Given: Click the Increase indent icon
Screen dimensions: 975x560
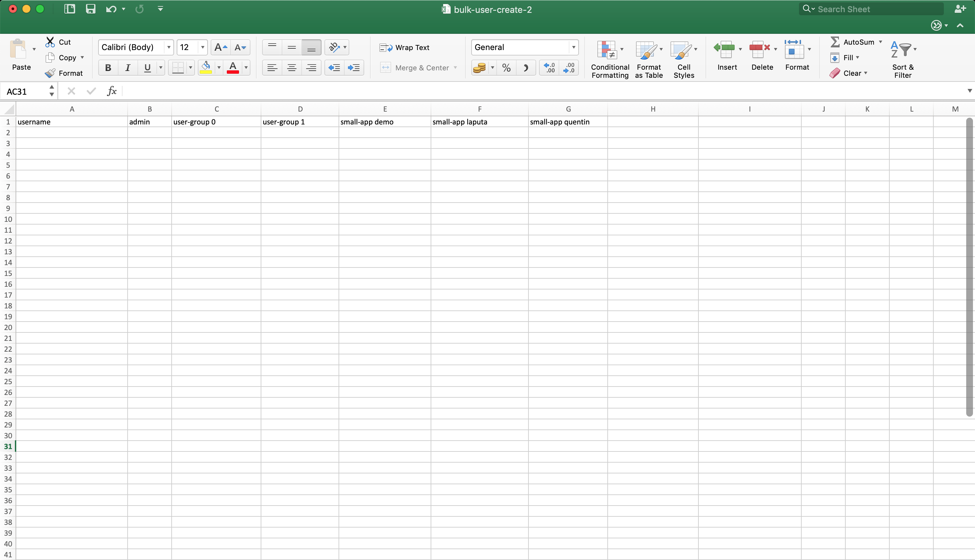Looking at the screenshot, I should (x=354, y=68).
